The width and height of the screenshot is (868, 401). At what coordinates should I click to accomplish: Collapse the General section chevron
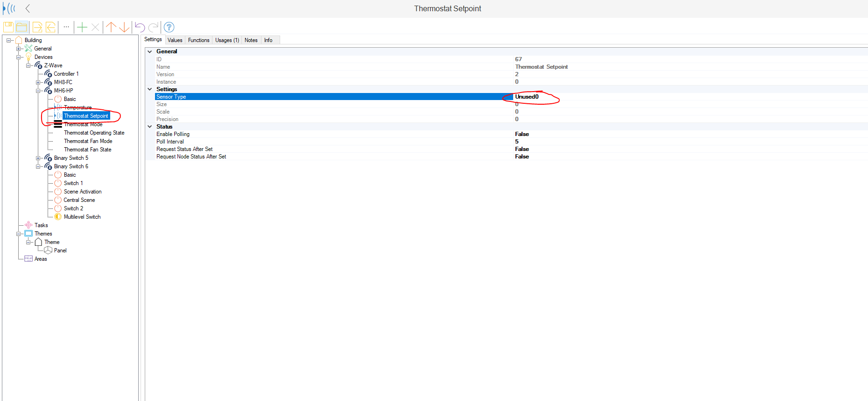pos(150,51)
